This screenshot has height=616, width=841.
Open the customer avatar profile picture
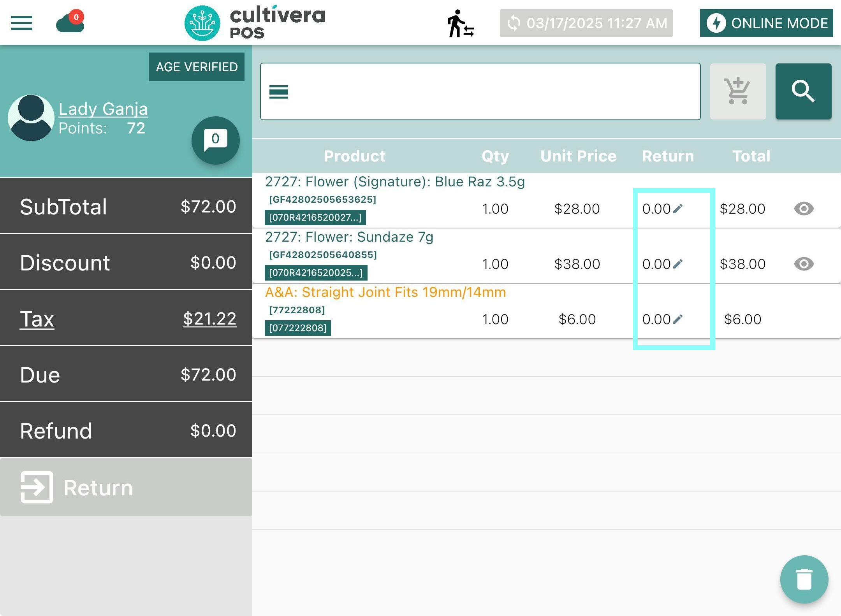click(x=31, y=118)
